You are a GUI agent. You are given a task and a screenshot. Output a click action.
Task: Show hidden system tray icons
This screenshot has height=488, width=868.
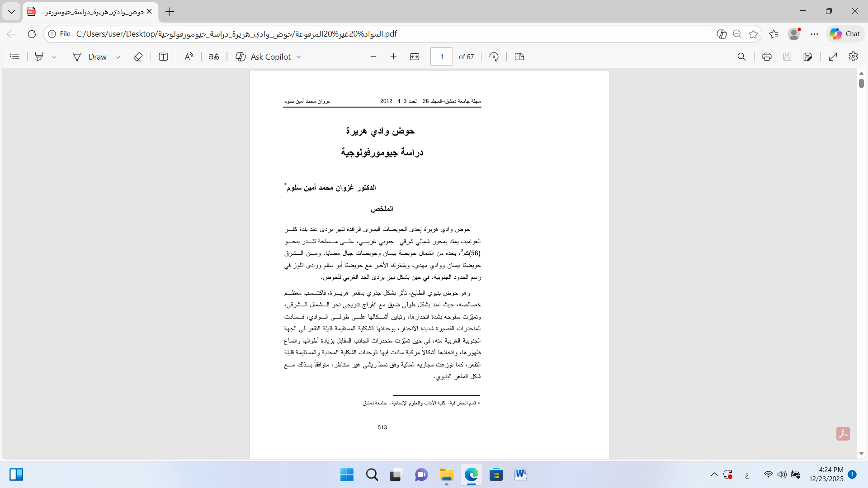714,474
